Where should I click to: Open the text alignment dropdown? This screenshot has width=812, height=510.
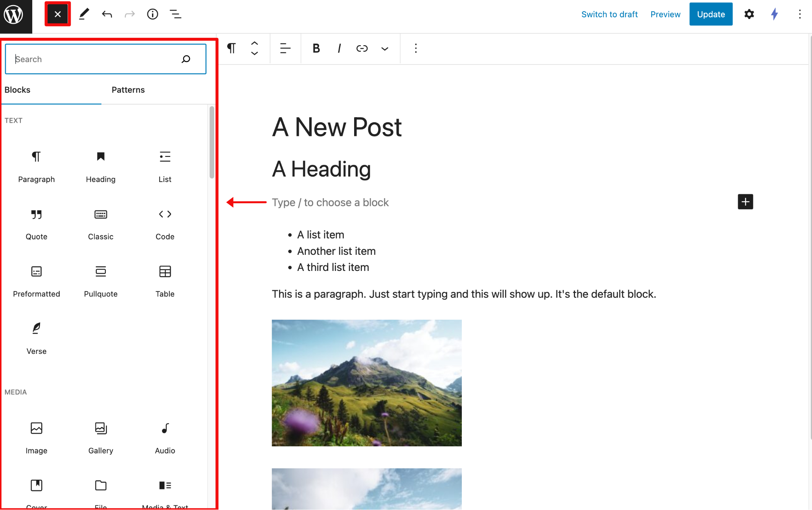coord(285,48)
